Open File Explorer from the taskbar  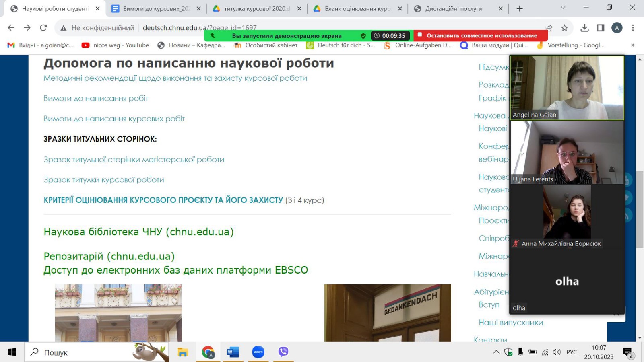click(x=183, y=352)
